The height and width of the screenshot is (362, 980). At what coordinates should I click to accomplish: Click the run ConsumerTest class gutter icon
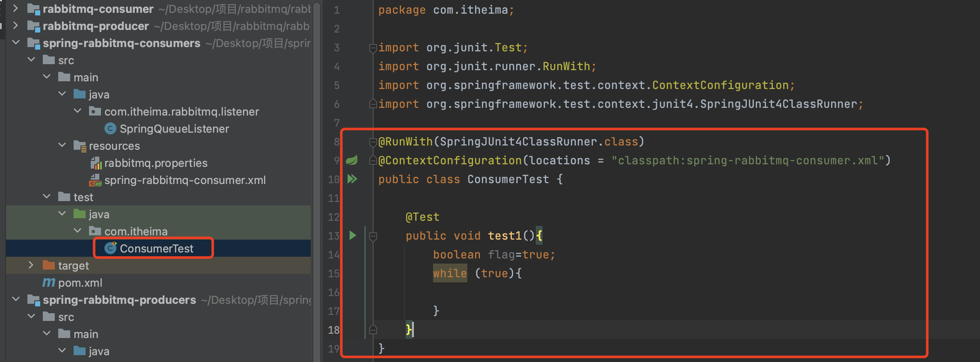(x=352, y=179)
